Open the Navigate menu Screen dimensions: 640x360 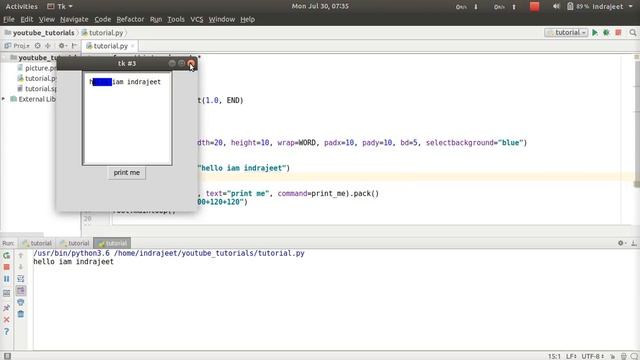(74, 19)
